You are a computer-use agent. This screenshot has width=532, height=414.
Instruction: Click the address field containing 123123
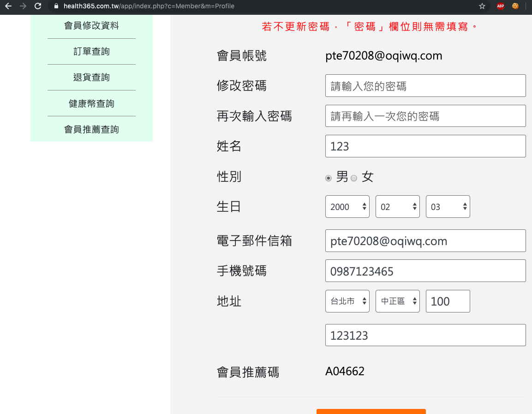pyautogui.click(x=425, y=335)
